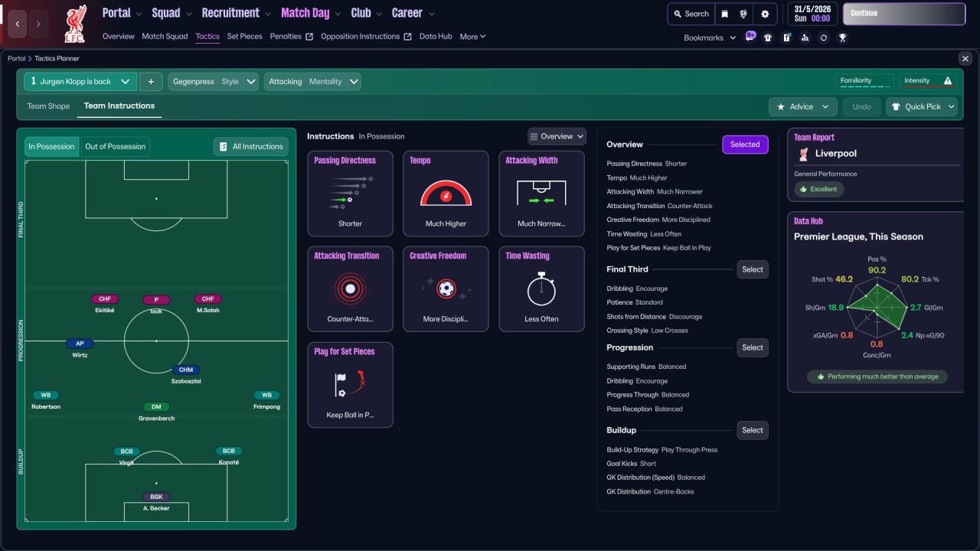Screen dimensions: 980x551
Task: Switch pitch view to Out of Possession
Action: click(114, 146)
